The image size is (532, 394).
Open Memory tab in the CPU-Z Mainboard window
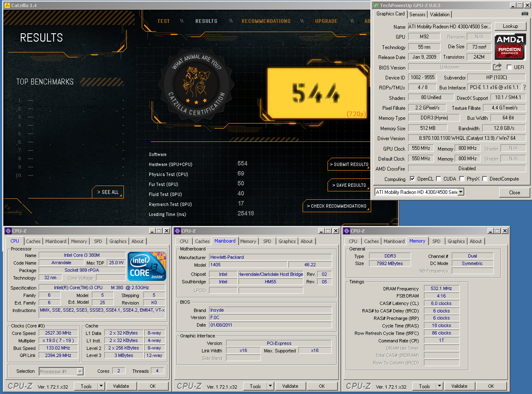coord(248,241)
